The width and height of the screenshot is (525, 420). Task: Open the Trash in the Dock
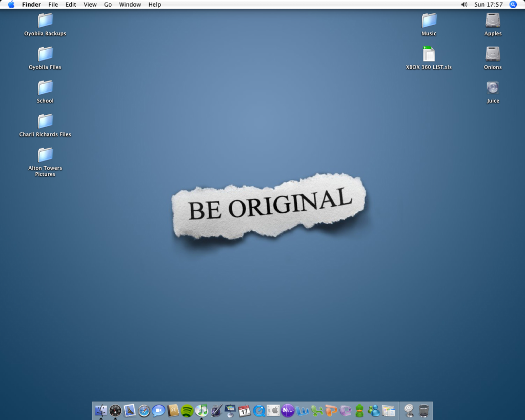point(423,411)
